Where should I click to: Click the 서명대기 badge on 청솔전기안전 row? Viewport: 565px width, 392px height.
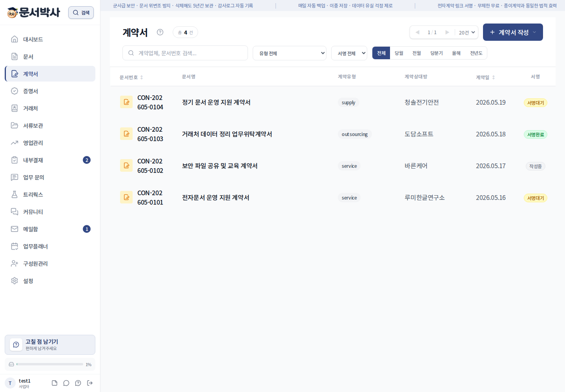(x=536, y=103)
